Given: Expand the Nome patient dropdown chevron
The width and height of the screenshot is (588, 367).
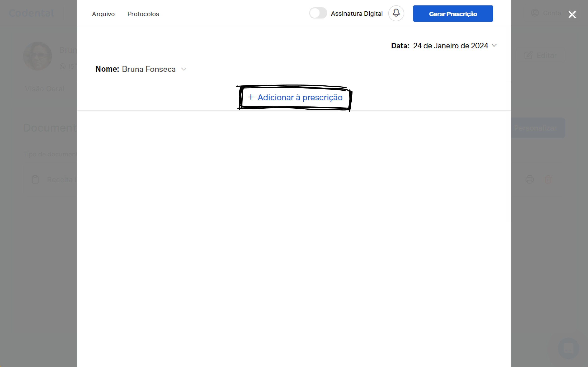Looking at the screenshot, I should (x=184, y=69).
